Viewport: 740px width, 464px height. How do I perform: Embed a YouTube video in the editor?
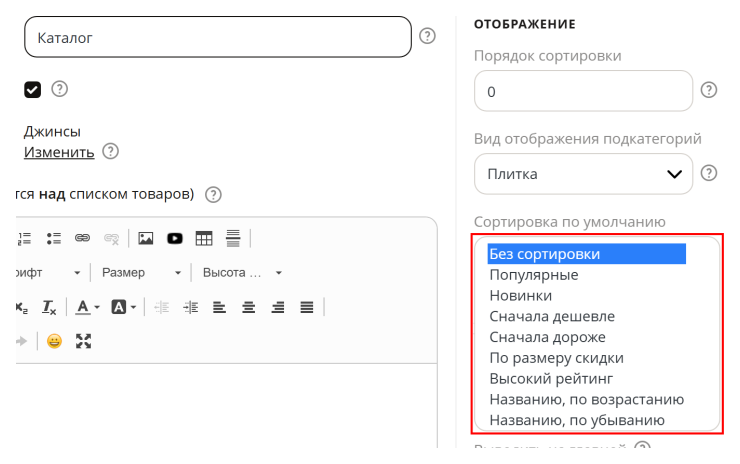[175, 238]
